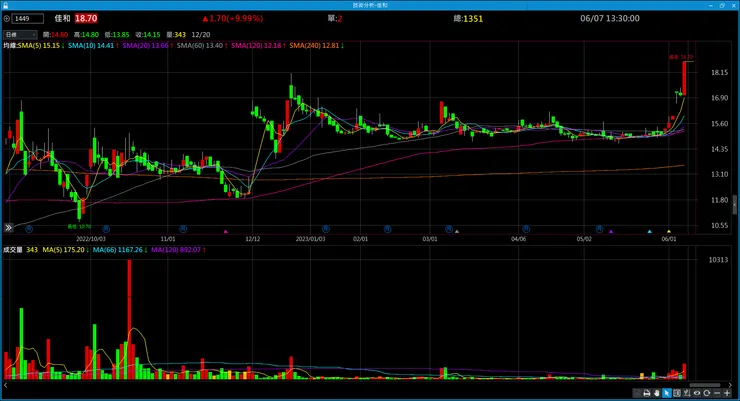Click the magenta triangle marker before 12/12
The height and width of the screenshot is (401, 740).
tap(226, 231)
